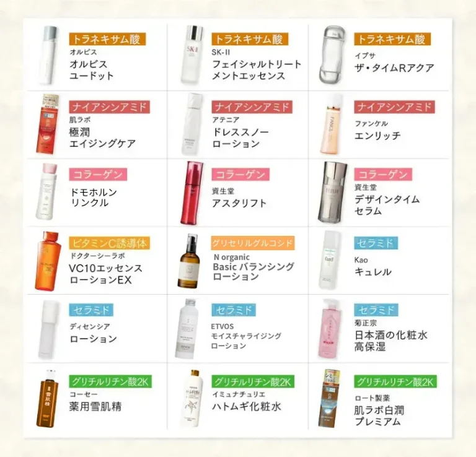Select the pink 日本酒の化粧水 pump bottle

point(330,329)
